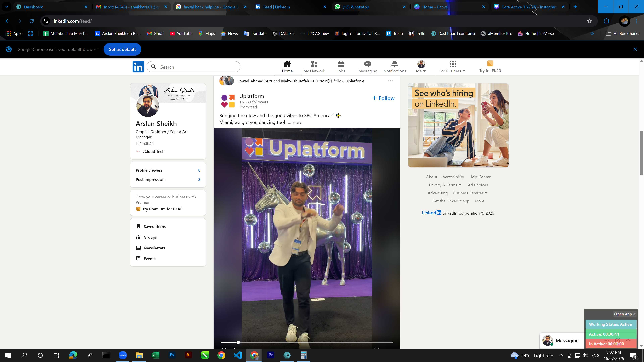Open the Uplatform company logo
Viewport: 644px width, 362px height.
228,101
